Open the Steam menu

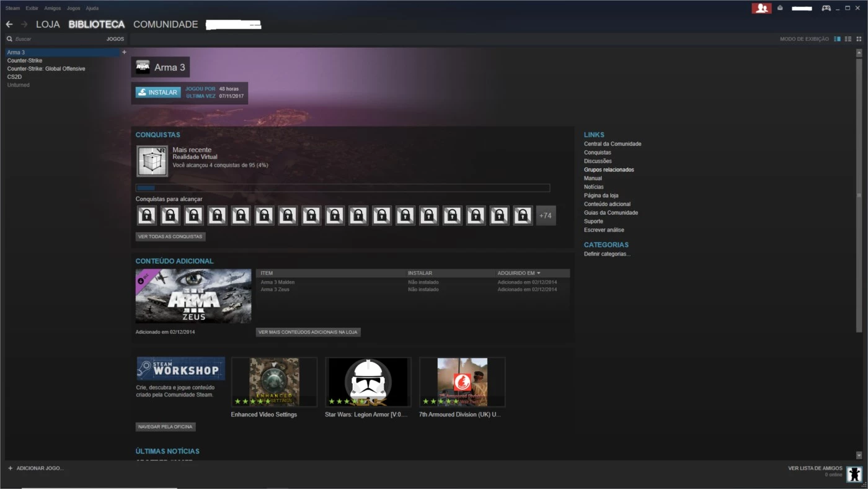pyautogui.click(x=12, y=8)
